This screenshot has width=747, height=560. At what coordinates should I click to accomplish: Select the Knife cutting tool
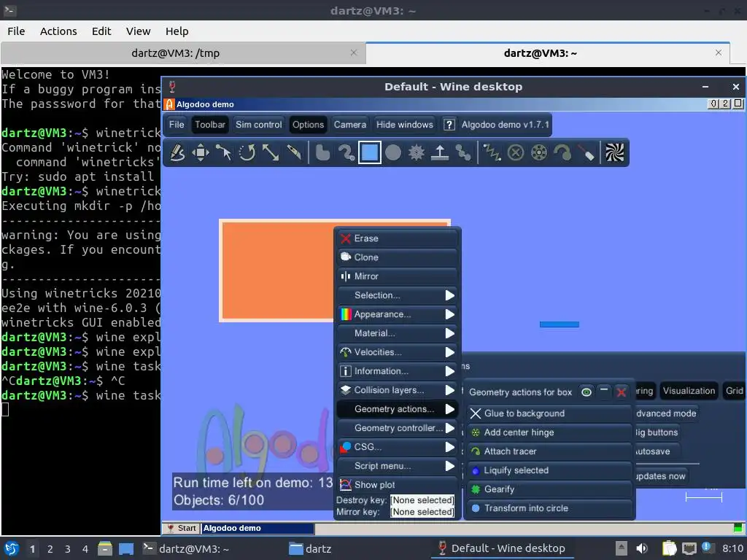click(294, 153)
